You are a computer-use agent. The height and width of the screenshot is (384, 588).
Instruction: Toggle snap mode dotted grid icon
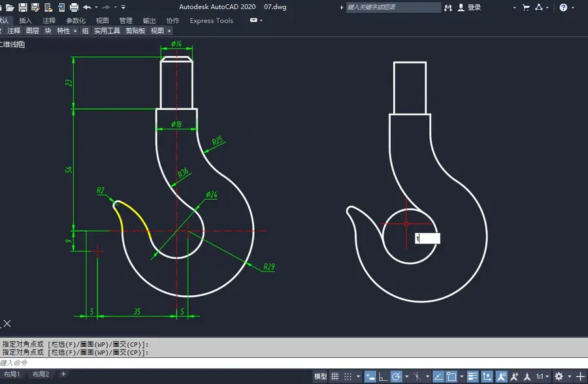348,376
